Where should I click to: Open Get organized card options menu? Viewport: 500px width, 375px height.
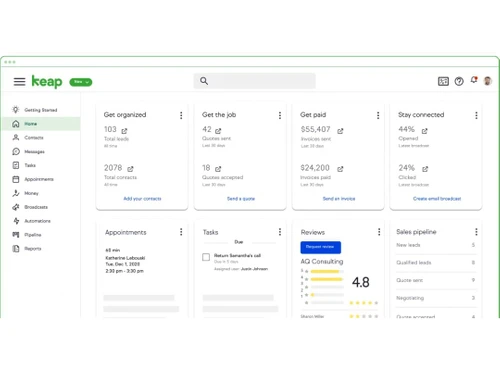pyautogui.click(x=181, y=115)
